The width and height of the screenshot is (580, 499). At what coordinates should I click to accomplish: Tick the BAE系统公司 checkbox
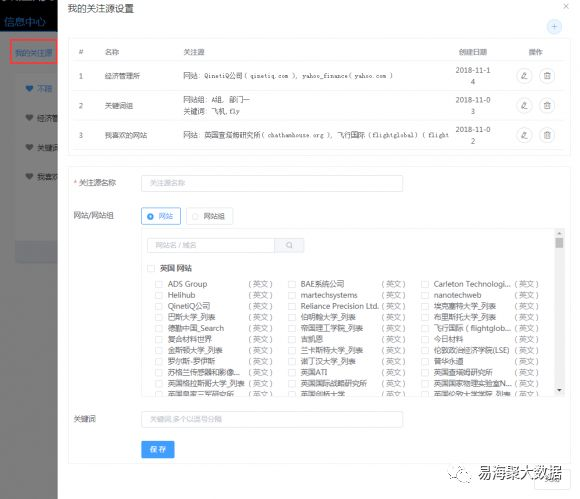pyautogui.click(x=292, y=284)
